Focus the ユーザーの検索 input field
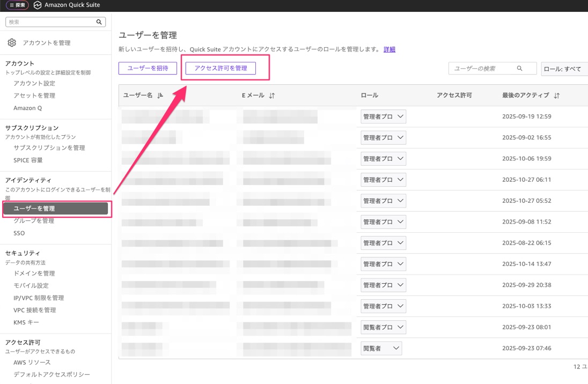The height and width of the screenshot is (384, 588). 483,69
